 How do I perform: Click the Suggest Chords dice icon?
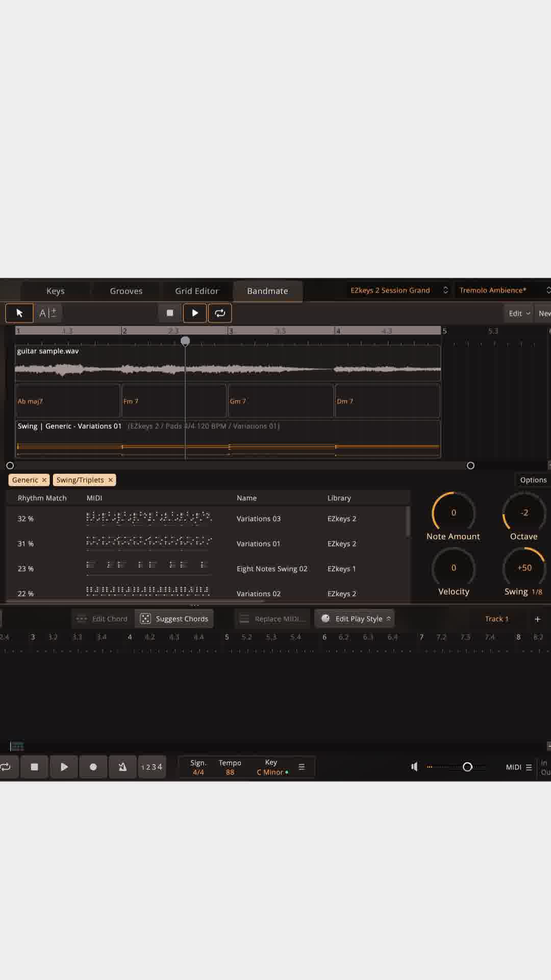click(x=145, y=619)
